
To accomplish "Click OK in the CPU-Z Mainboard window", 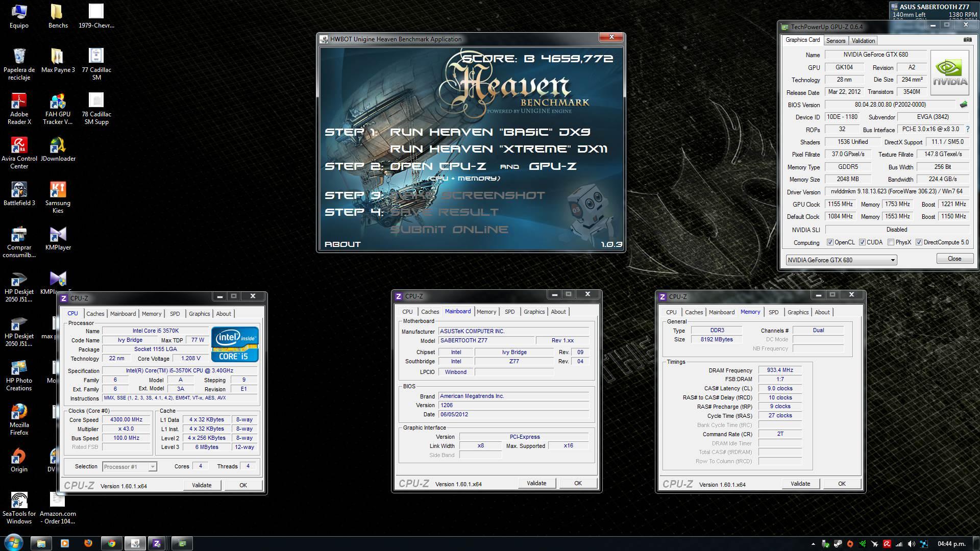I will click(x=578, y=483).
